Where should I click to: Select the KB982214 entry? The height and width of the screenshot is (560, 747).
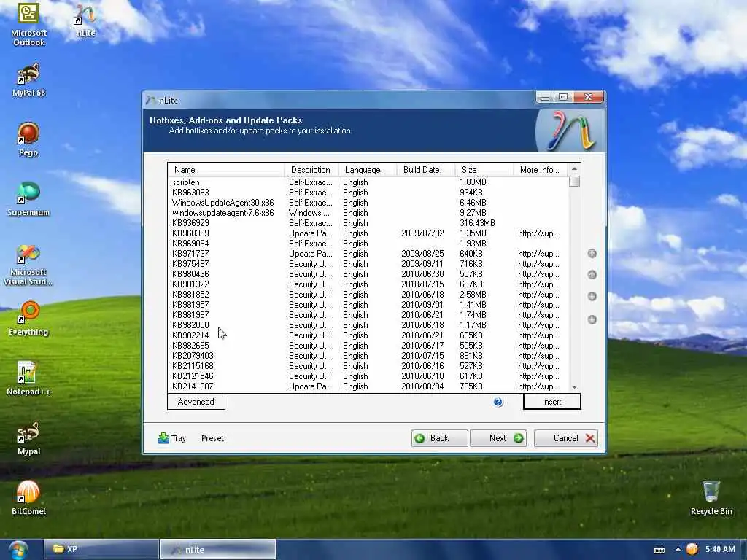click(x=368, y=335)
